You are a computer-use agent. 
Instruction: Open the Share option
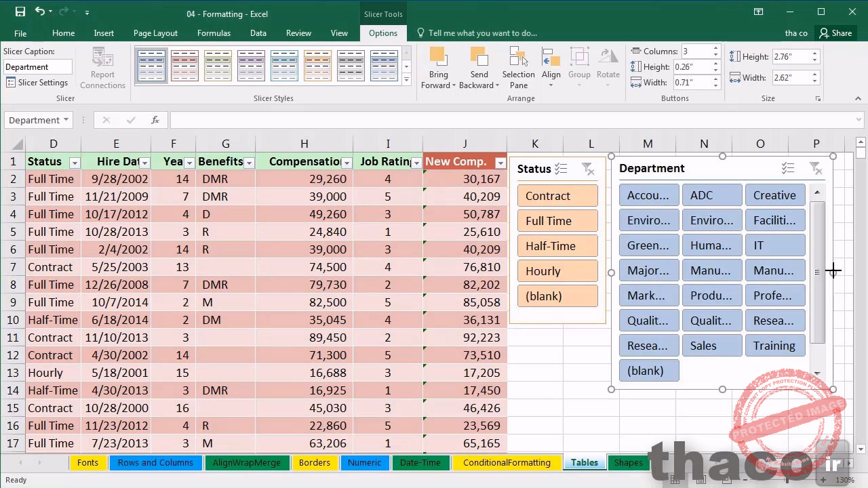pyautogui.click(x=835, y=33)
